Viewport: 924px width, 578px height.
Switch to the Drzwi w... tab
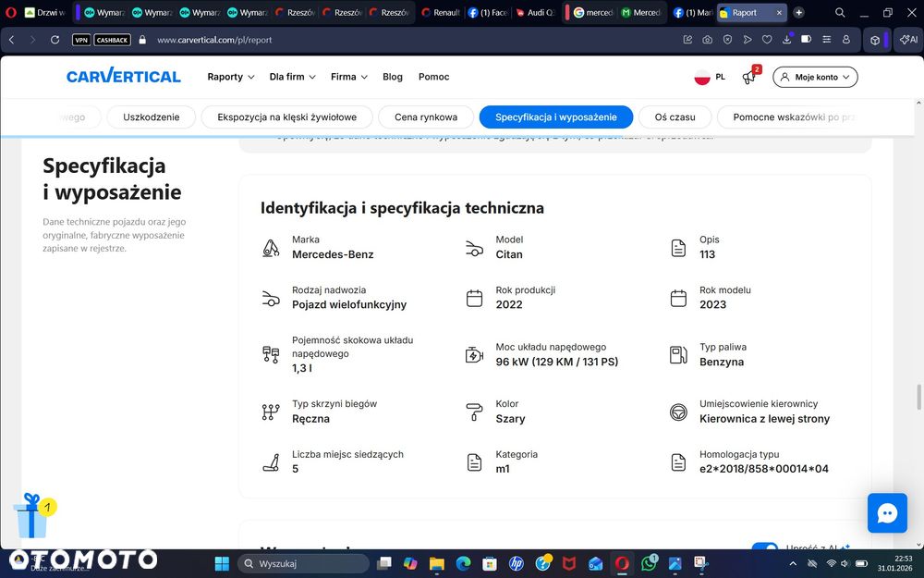[x=45, y=12]
